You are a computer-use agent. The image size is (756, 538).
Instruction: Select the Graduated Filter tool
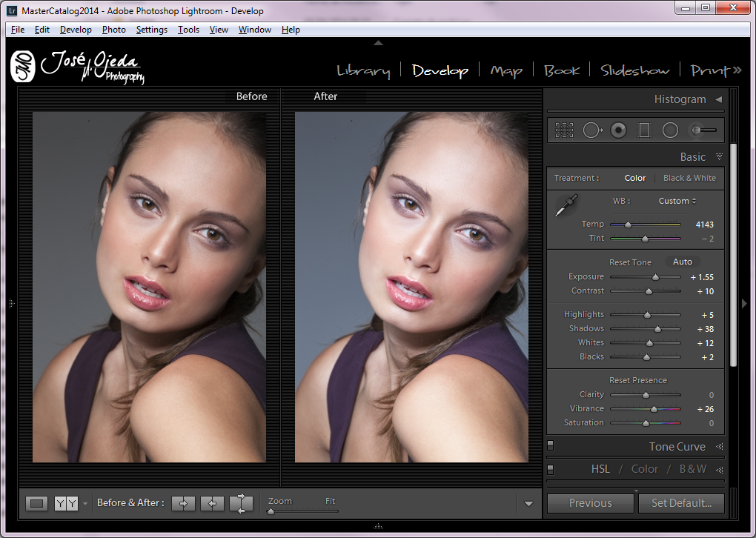click(644, 130)
